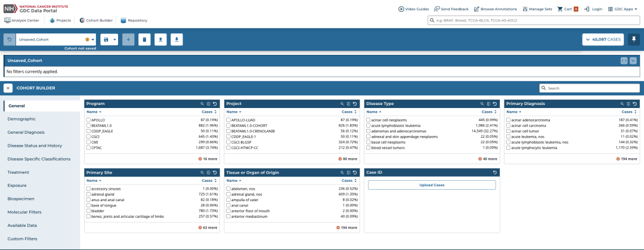Pin the cohort bar
The height and width of the screenshot is (250, 644).
[634, 39]
